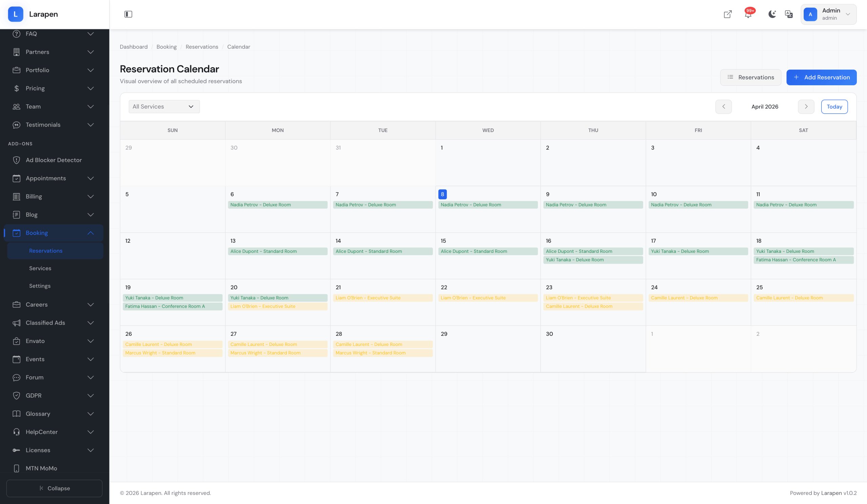Click the Booking breadcrumb link

click(x=167, y=47)
